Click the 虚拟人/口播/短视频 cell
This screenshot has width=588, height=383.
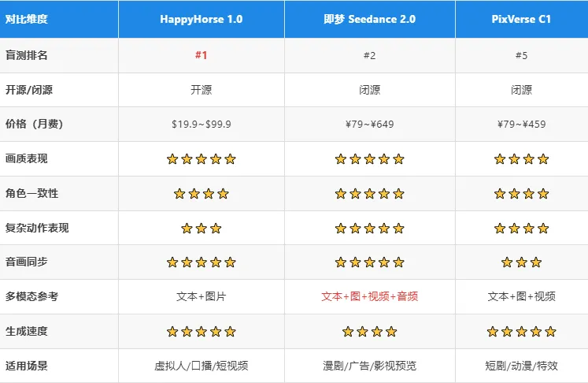[x=201, y=366]
